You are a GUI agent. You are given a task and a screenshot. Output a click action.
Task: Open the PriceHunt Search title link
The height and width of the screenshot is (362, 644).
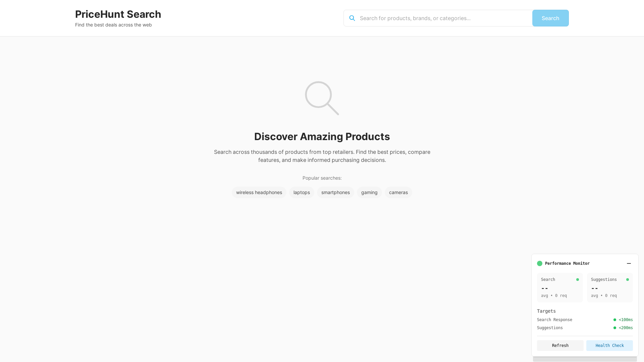click(x=118, y=14)
